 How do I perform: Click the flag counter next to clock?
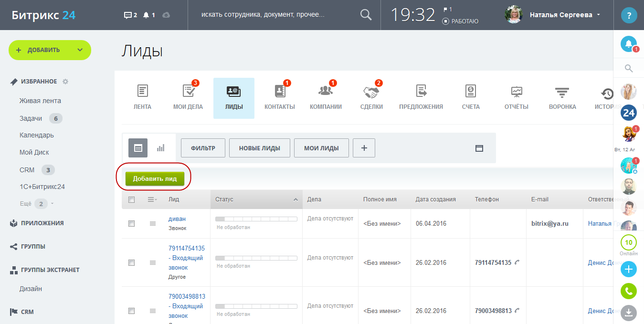(x=448, y=9)
